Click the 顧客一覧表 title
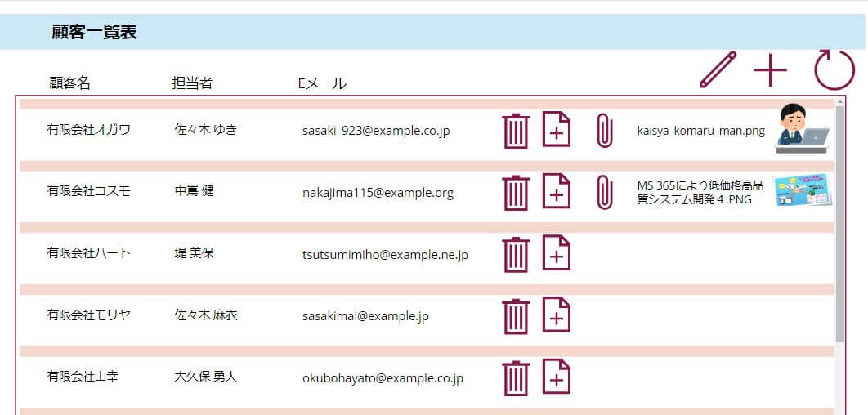Viewport: 868px width, 415px height. pos(94,32)
